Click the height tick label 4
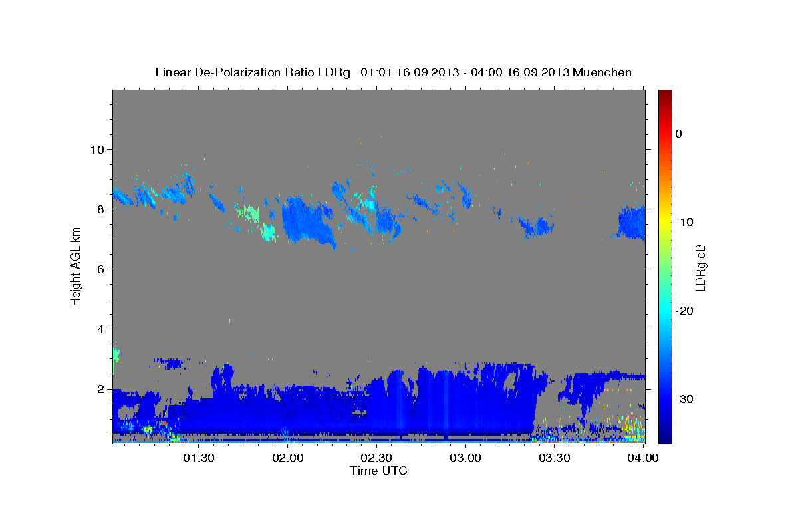 pos(102,329)
